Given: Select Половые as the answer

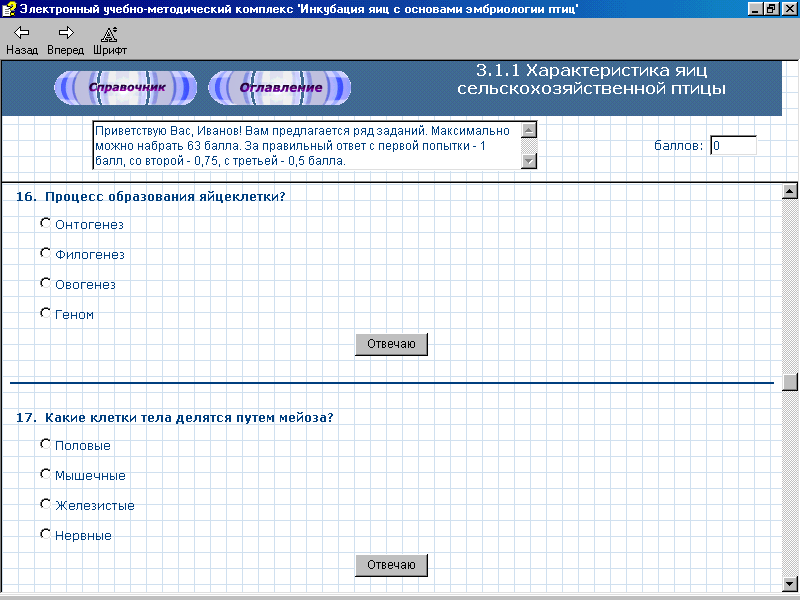Looking at the screenshot, I should 45,444.
